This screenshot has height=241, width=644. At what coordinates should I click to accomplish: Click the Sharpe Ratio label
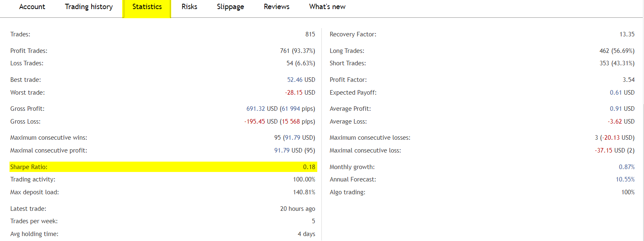(x=29, y=167)
